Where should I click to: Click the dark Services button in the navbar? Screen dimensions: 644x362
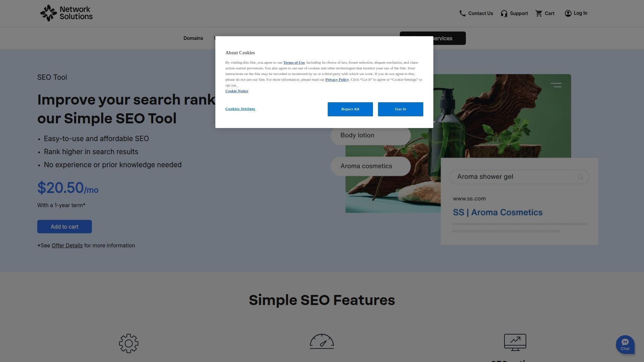point(432,38)
